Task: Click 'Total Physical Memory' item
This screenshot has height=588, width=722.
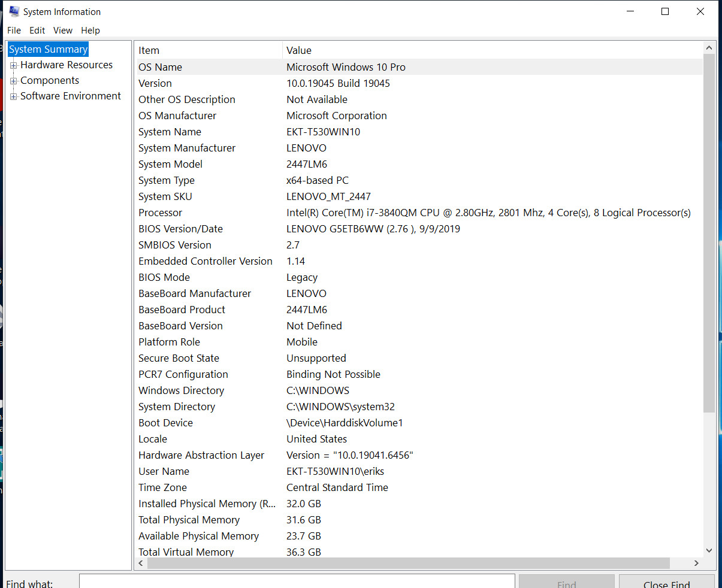Action: 189,520
